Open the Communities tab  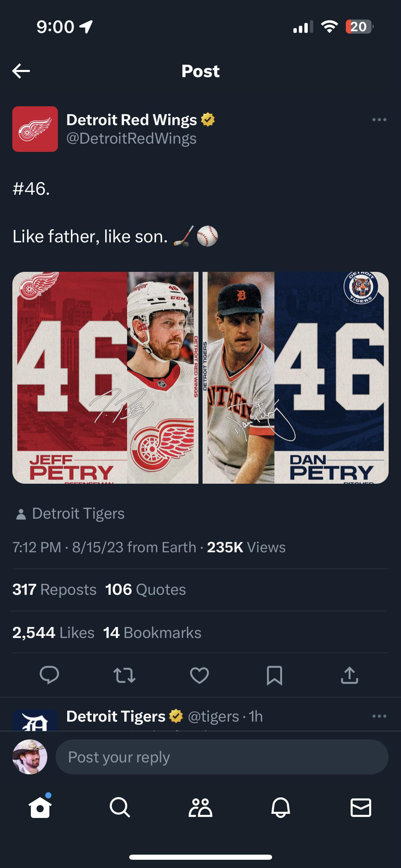pos(200,807)
